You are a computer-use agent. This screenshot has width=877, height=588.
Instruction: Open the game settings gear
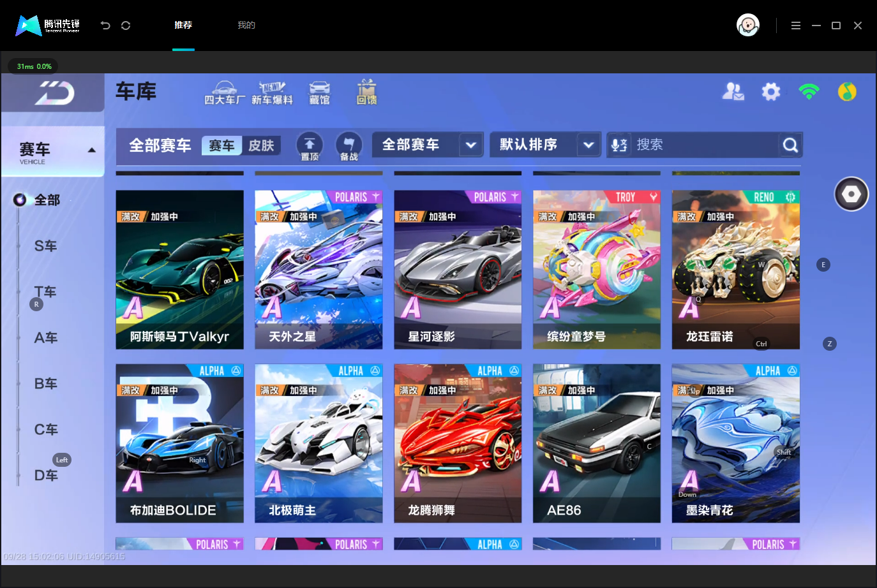771,92
